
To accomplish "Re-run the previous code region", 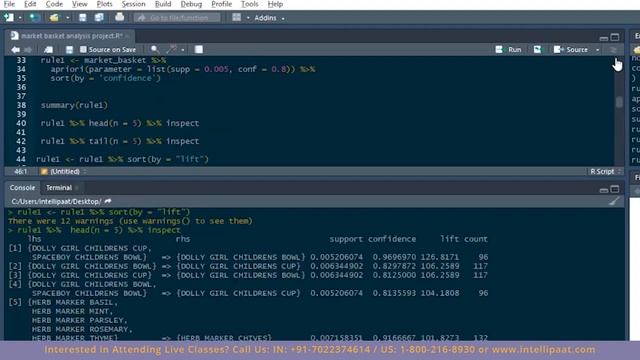I will 537,49.
